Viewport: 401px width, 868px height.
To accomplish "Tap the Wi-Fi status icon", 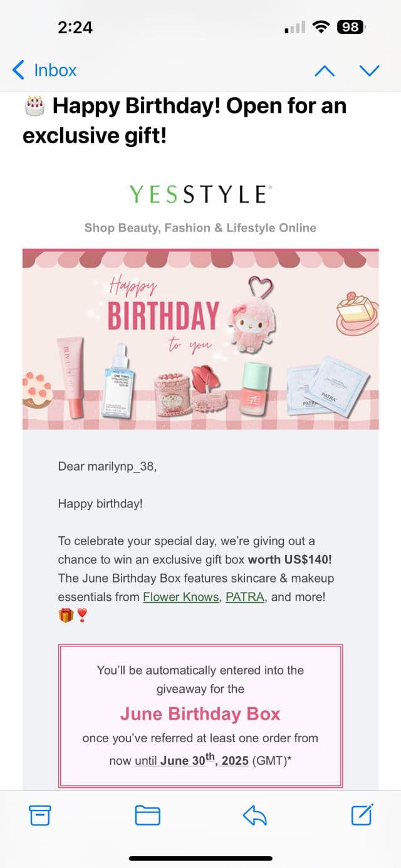I will pos(322,27).
